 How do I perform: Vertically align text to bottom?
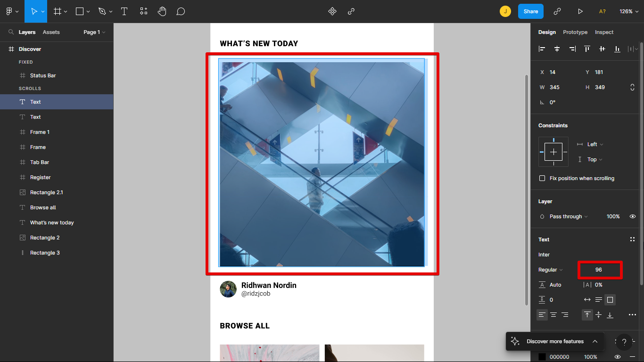tap(610, 315)
